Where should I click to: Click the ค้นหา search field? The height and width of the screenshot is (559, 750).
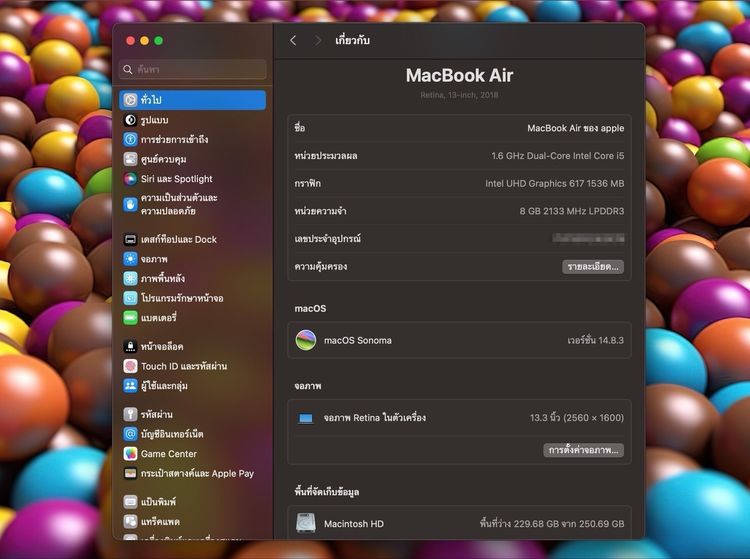pyautogui.click(x=193, y=69)
